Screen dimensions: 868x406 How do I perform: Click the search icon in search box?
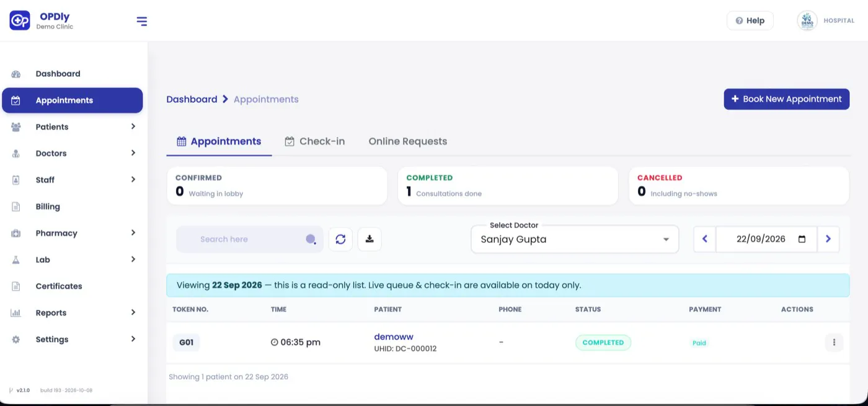pos(311,239)
